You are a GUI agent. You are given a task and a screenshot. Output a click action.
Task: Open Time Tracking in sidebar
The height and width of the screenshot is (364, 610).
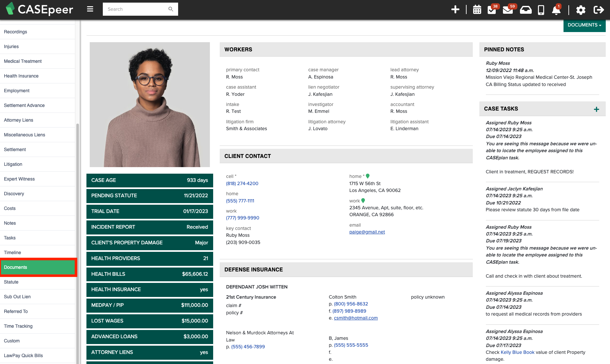pos(38,326)
